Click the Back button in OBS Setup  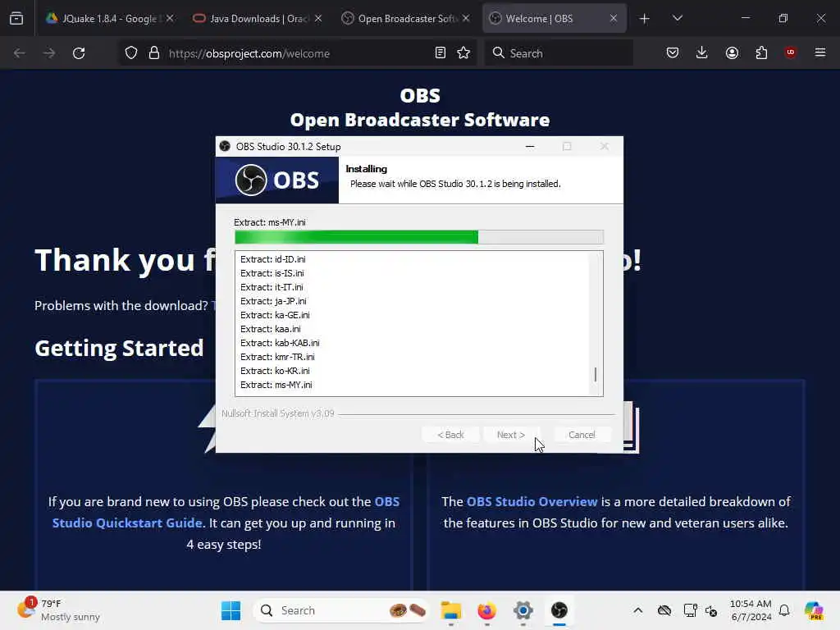[450, 435]
